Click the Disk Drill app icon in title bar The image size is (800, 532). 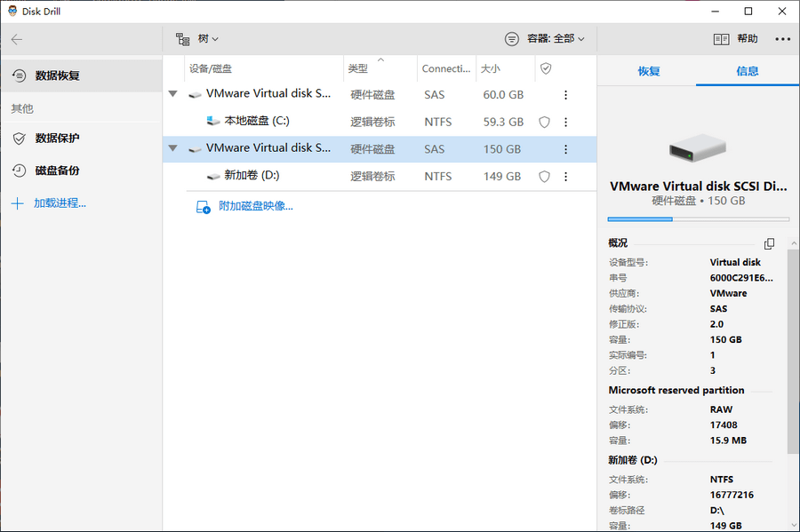pos(12,11)
